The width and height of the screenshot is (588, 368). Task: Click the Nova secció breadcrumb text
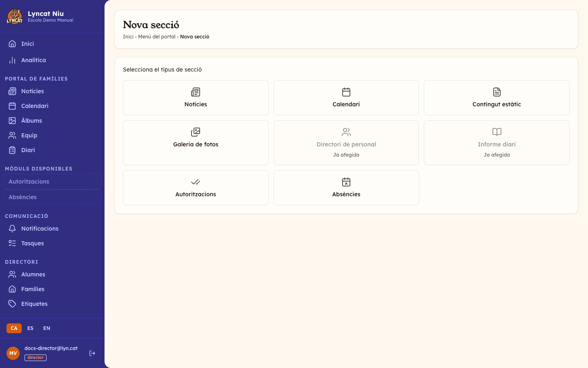(x=195, y=37)
